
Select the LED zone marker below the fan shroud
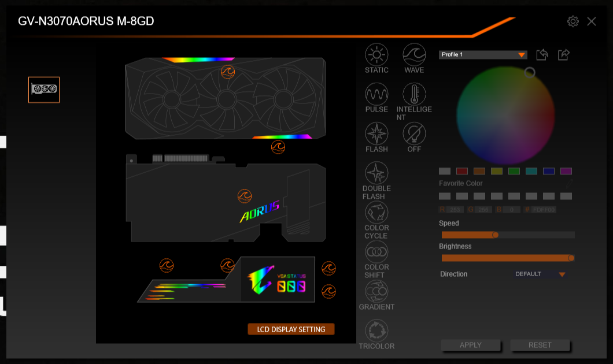(x=278, y=147)
